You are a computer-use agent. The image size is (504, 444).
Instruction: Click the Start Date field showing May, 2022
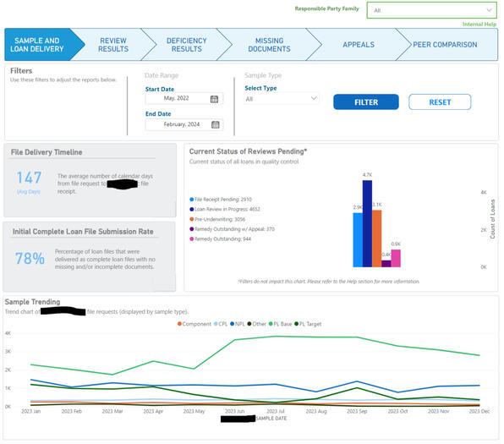(184, 98)
